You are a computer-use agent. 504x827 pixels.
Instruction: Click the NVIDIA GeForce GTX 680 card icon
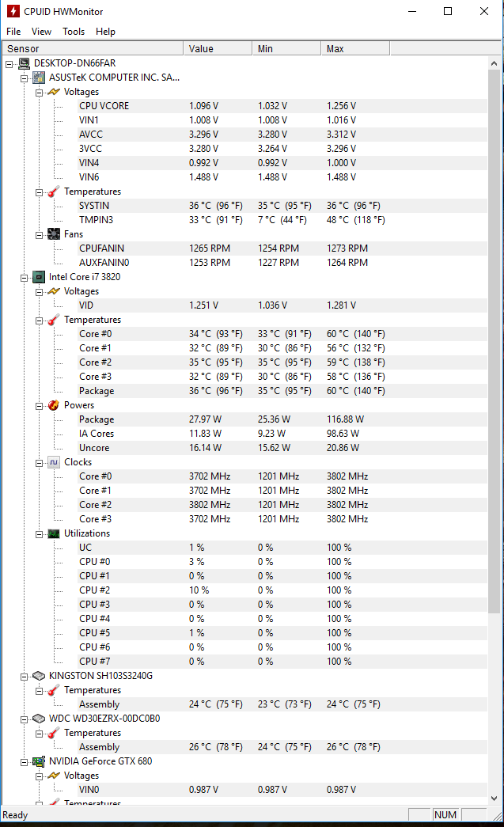pos(39,761)
